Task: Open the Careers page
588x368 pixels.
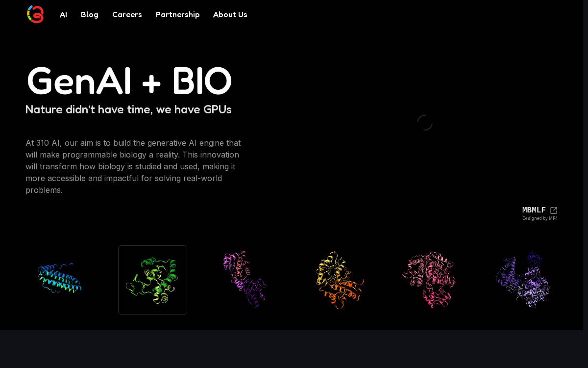Action: 127,15
